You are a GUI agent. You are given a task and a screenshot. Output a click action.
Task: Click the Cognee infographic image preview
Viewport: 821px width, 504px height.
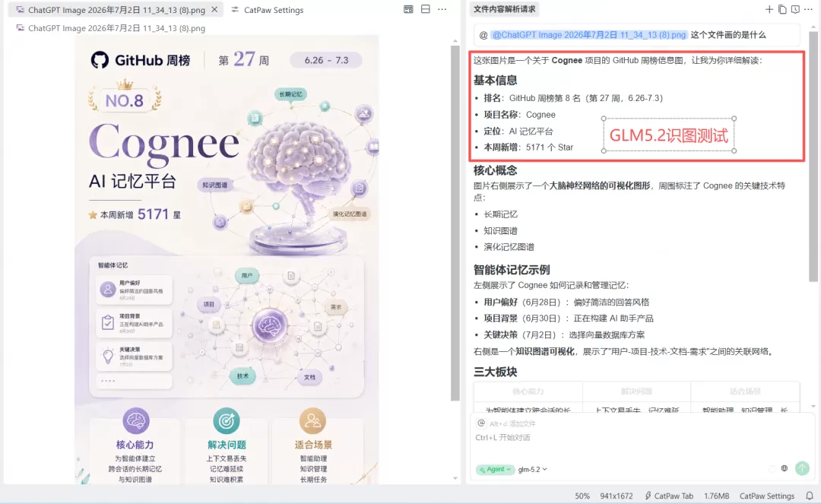[x=227, y=259]
